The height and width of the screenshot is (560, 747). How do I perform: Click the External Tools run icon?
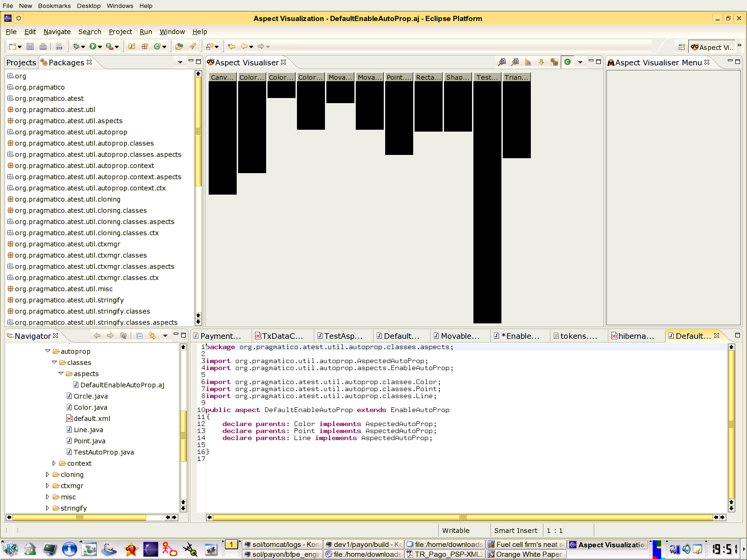pos(109,46)
